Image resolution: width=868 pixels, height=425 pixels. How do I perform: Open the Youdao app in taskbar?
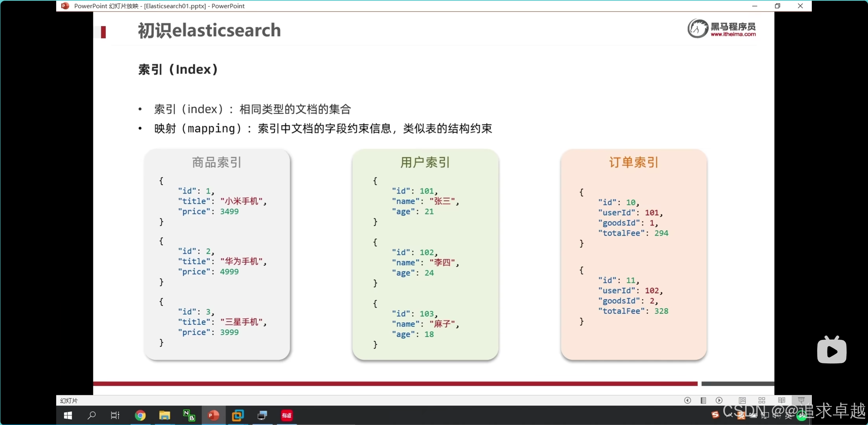tap(287, 415)
